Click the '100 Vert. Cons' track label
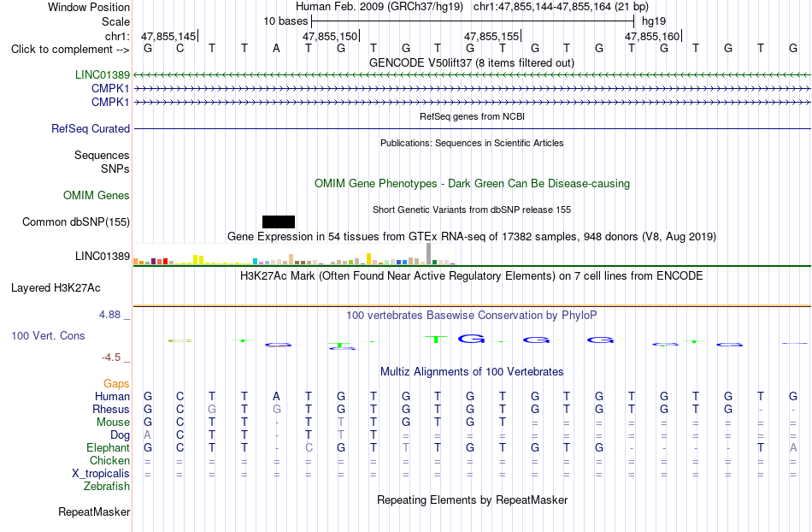The width and height of the screenshot is (812, 532). (x=48, y=335)
